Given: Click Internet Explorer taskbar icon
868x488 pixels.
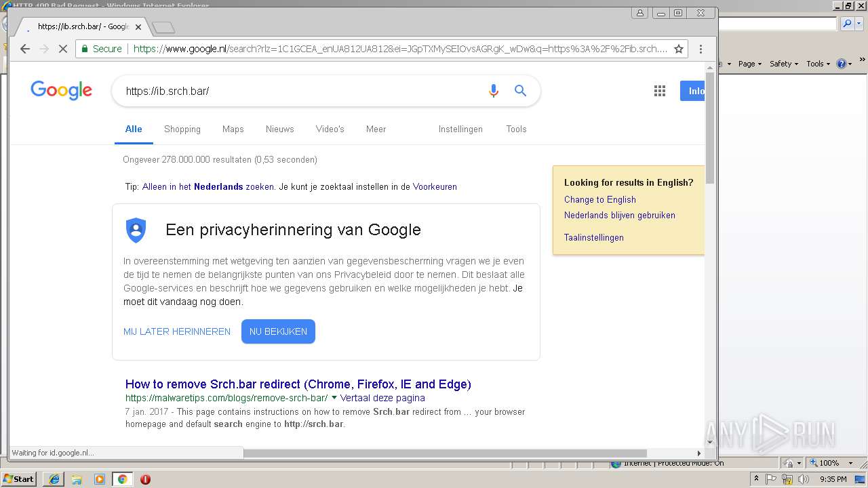Looking at the screenshot, I should point(54,479).
